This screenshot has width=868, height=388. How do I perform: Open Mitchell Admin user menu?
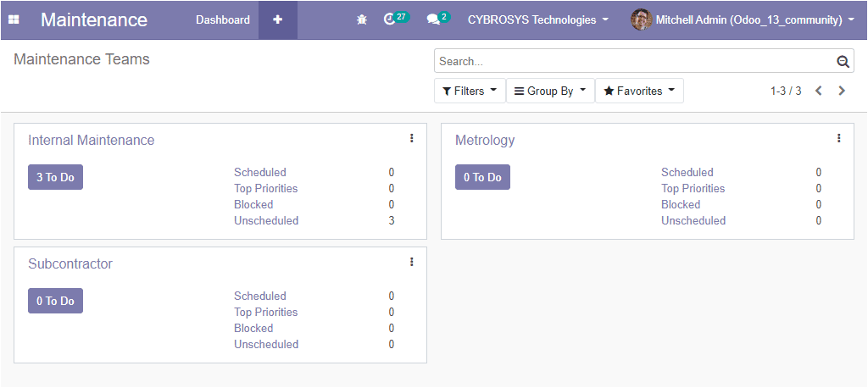click(x=743, y=19)
